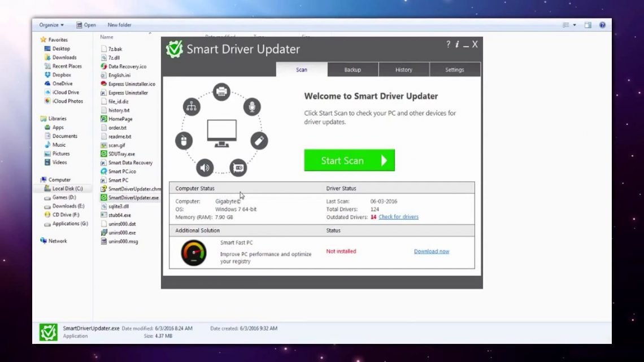Switch to the Backup tab
Screen dimensions: 644x362
[x=352, y=69]
